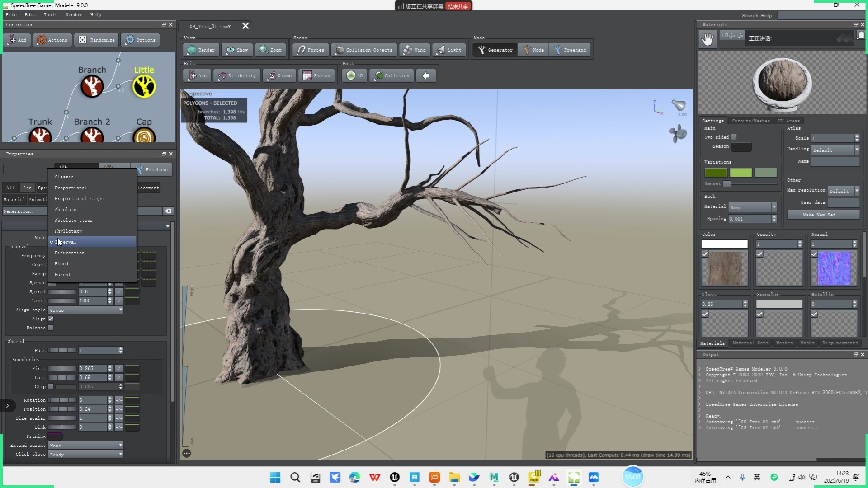
Task: Switch to Material Sets tab
Action: (x=750, y=343)
